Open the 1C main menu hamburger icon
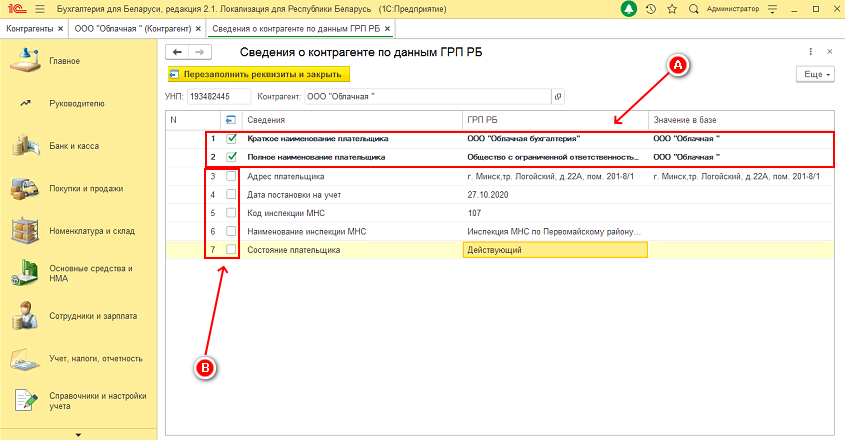845x440 pixels. (x=39, y=9)
